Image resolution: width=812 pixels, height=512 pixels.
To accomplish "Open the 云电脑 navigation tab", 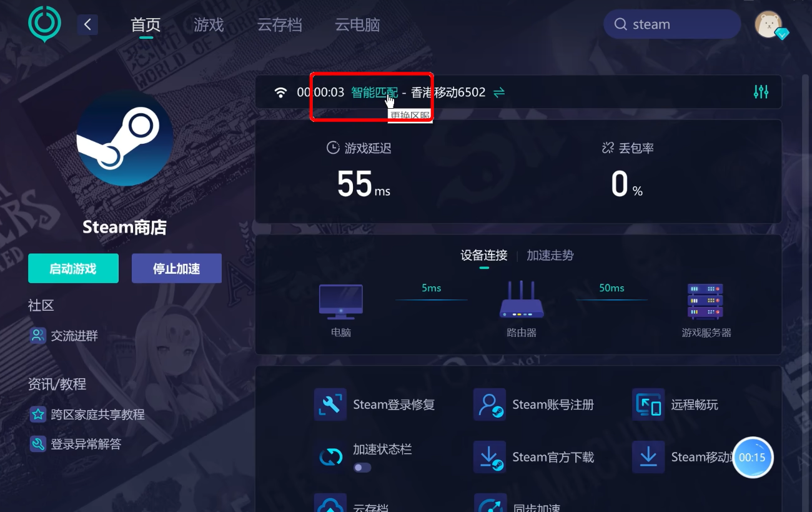I will coord(357,25).
